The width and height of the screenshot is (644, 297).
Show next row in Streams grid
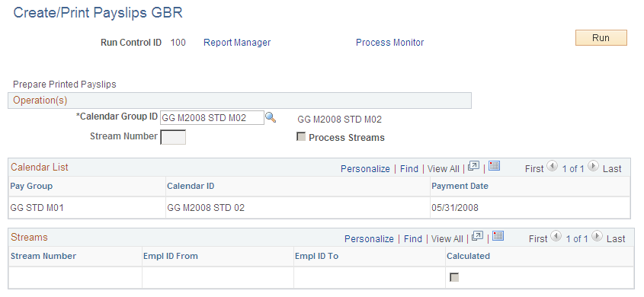[x=597, y=236]
